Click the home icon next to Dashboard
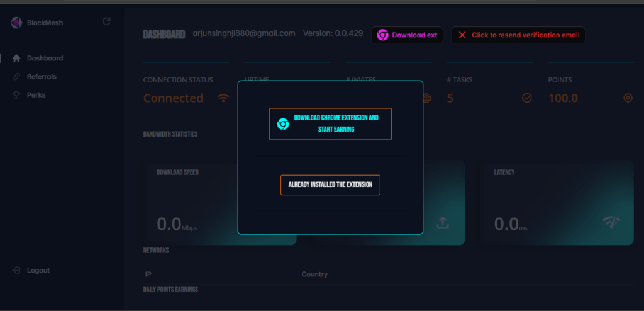 tap(16, 59)
